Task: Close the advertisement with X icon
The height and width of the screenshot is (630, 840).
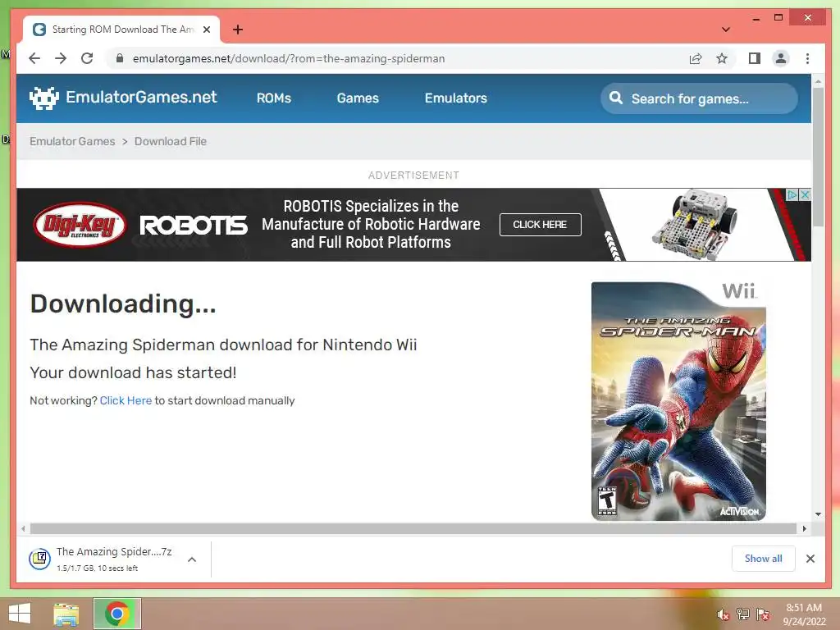Action: (805, 194)
